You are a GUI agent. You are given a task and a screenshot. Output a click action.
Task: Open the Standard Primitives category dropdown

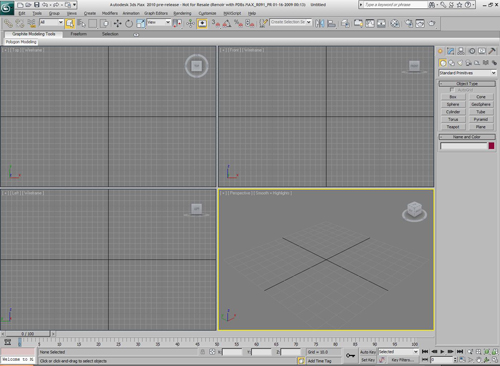pos(467,73)
